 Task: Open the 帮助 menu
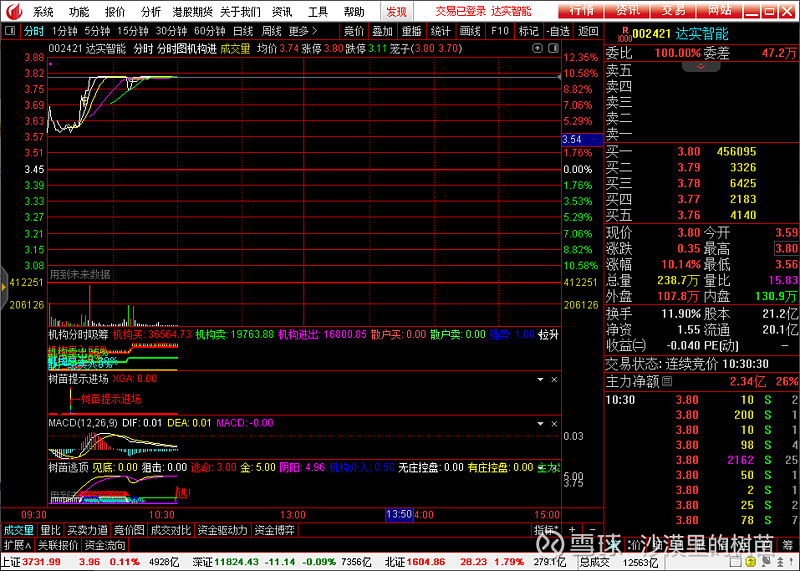pyautogui.click(x=354, y=11)
